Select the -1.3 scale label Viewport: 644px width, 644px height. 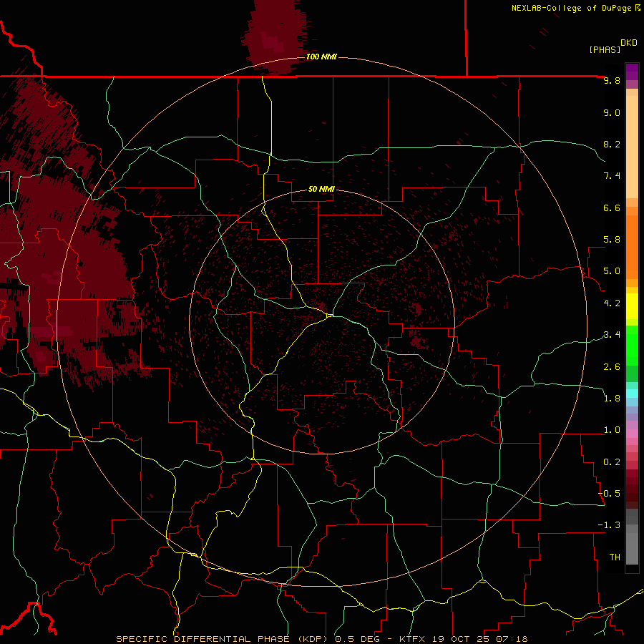pos(609,525)
